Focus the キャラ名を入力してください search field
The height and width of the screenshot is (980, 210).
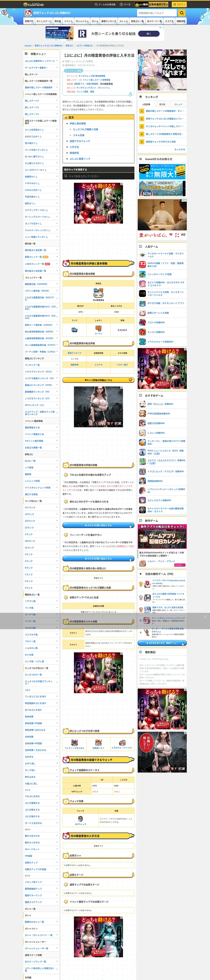(98, 176)
